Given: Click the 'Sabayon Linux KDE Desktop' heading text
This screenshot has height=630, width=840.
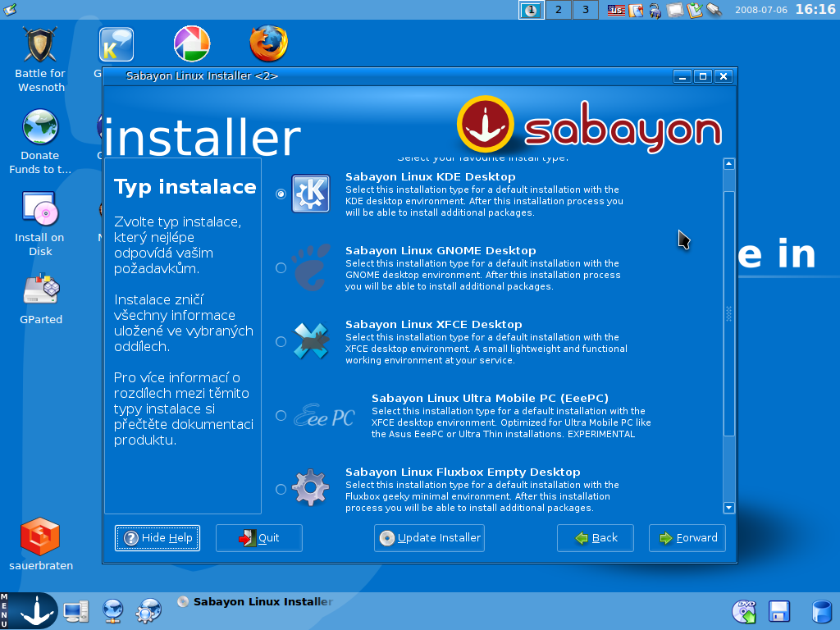Looking at the screenshot, I should (x=430, y=177).
